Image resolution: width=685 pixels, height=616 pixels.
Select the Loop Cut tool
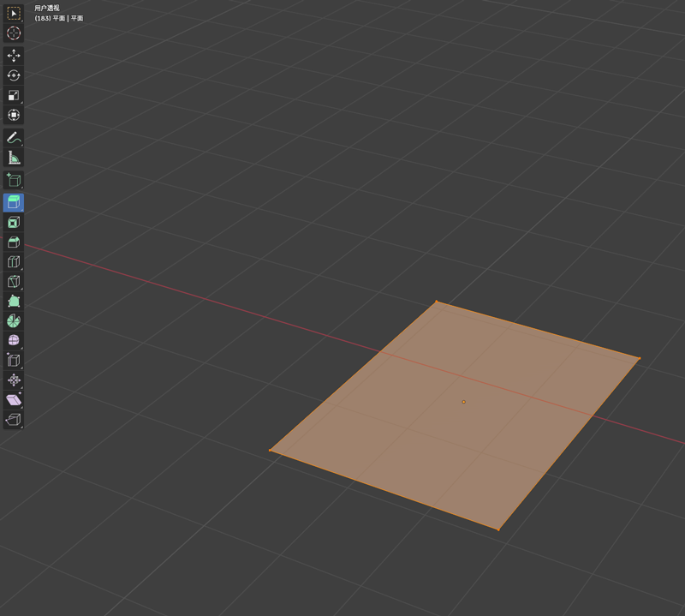14,261
